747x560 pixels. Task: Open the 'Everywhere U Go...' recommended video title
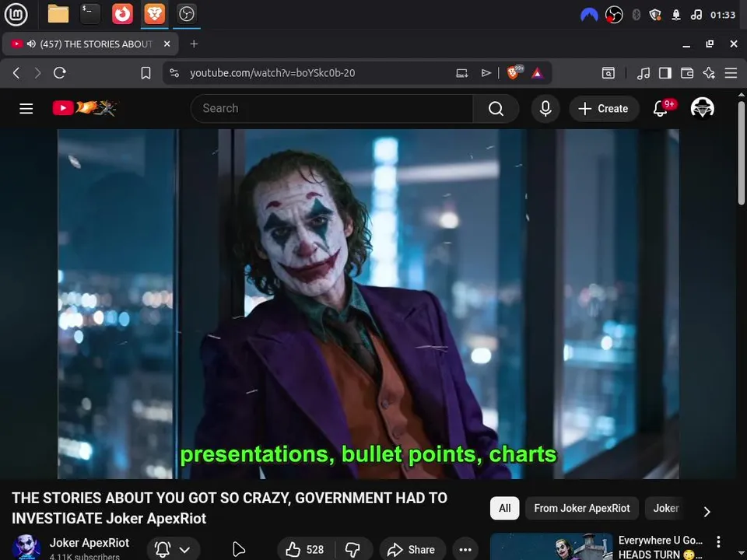[661, 547]
